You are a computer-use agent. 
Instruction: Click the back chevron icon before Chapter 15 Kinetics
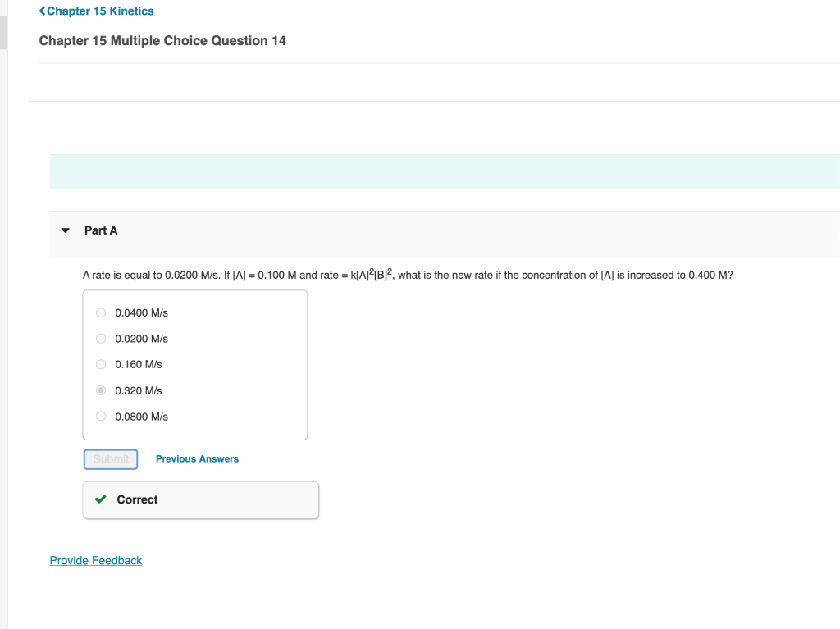[40, 11]
